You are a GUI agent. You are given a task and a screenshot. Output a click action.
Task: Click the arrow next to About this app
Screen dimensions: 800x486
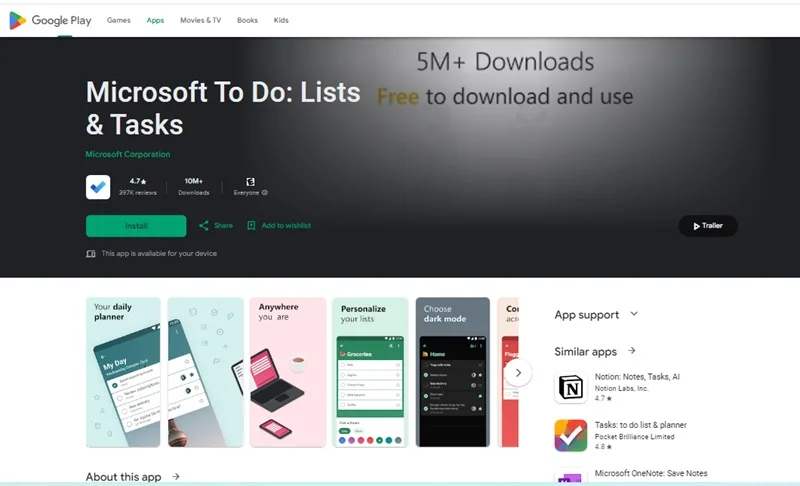pos(176,476)
